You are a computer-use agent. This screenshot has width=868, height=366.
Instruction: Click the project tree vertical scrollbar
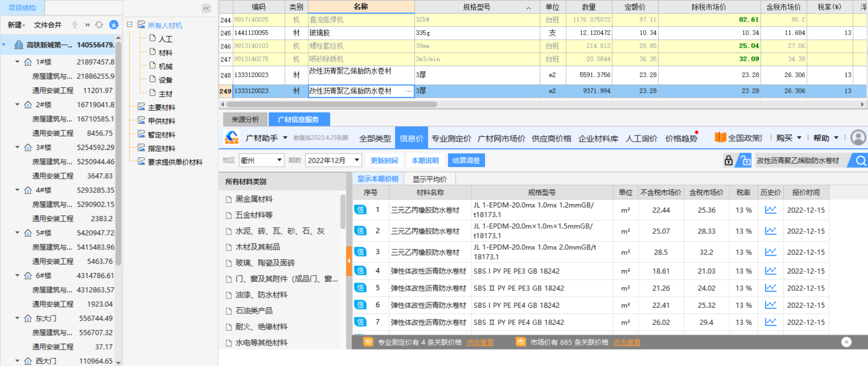coord(118,153)
